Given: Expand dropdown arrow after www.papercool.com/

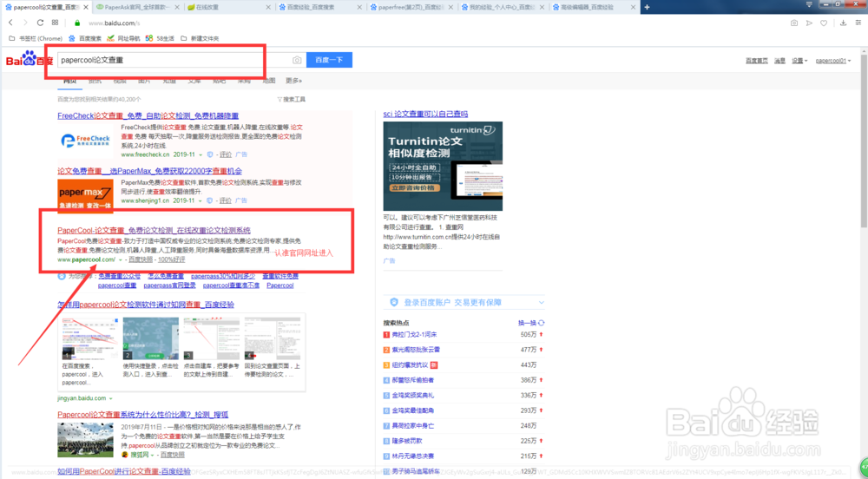Looking at the screenshot, I should click(x=120, y=260).
